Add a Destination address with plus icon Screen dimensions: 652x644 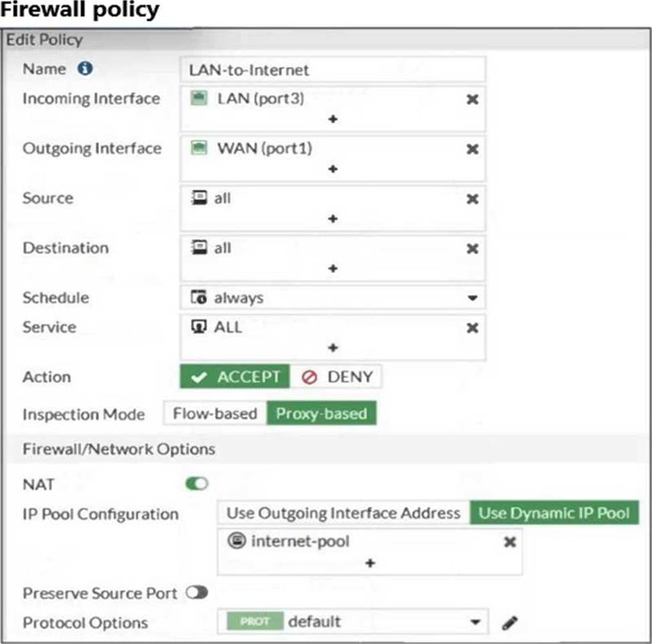333,268
